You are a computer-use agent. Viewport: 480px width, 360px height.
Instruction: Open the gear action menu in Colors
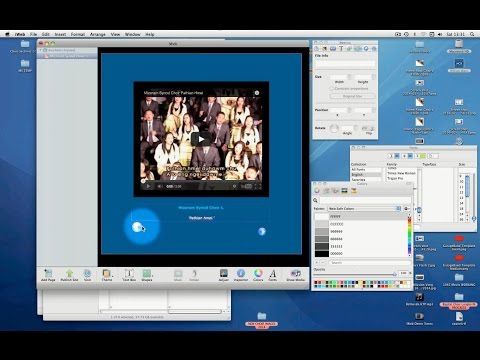(407, 208)
